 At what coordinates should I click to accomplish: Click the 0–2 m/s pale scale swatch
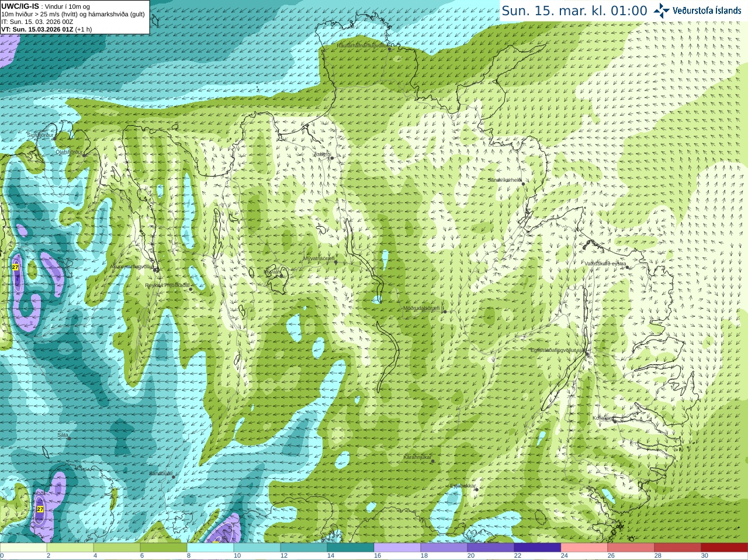(23, 548)
